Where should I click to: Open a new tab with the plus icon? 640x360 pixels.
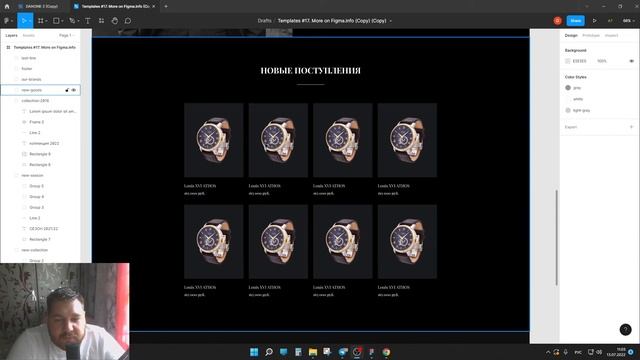(166, 7)
